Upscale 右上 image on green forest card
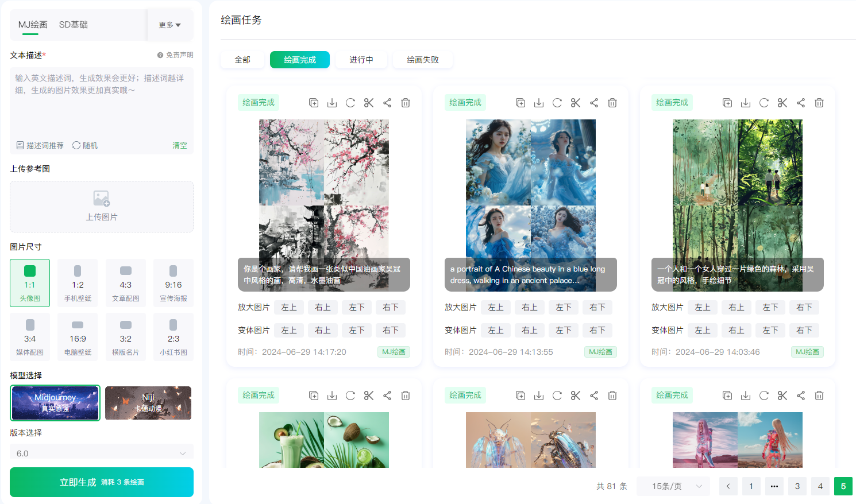856x504 pixels. coord(737,307)
